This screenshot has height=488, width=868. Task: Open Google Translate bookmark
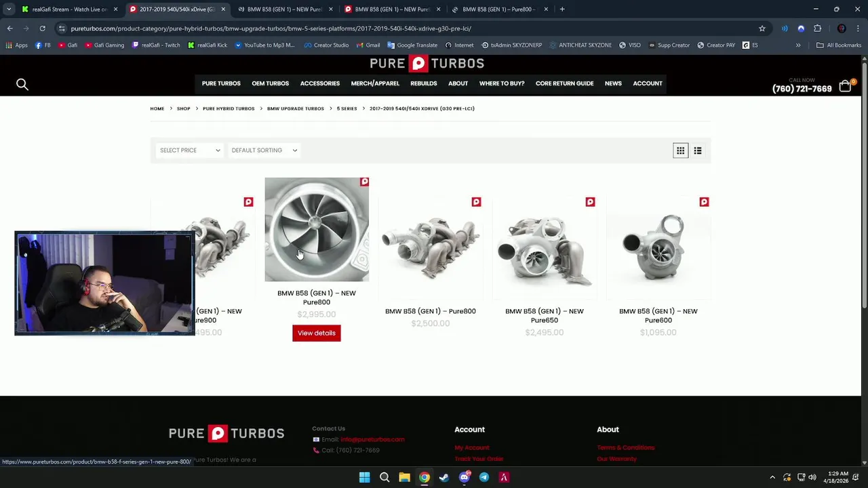click(412, 45)
